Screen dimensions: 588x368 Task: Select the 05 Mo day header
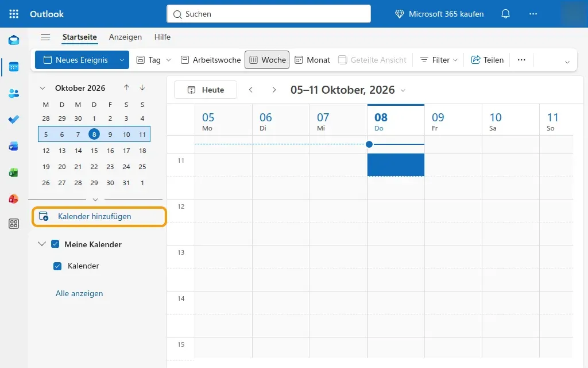[223, 121]
